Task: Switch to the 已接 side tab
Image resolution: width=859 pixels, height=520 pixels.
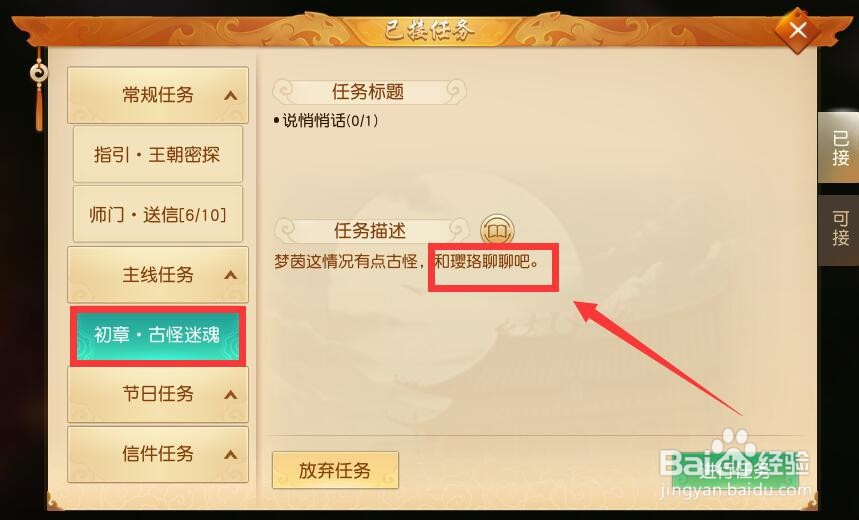Action: pos(839,147)
